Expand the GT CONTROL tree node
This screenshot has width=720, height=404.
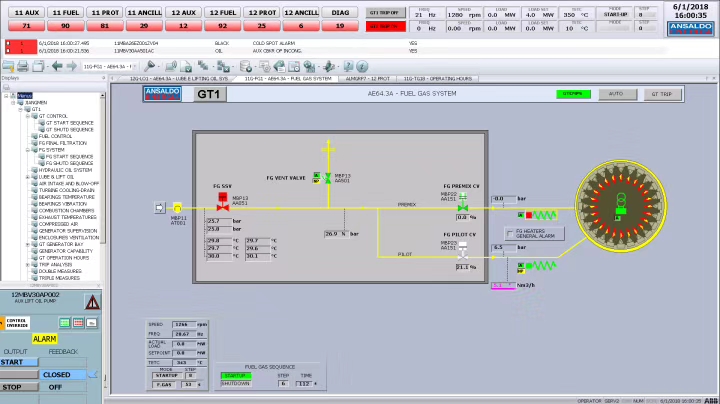tap(29, 116)
